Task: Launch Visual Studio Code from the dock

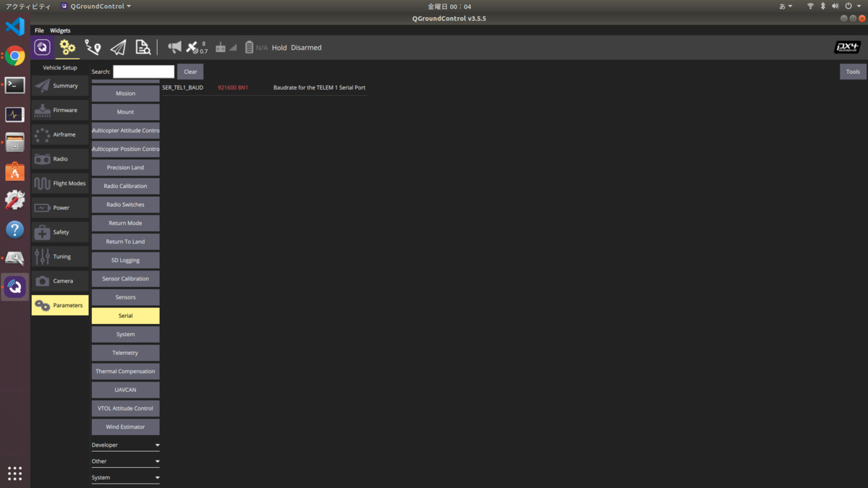Action: [14, 27]
